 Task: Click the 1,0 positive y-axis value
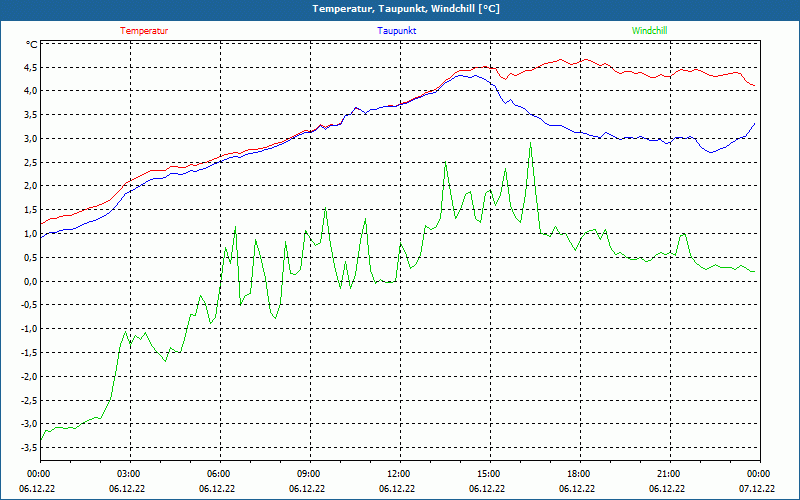[x=31, y=234]
